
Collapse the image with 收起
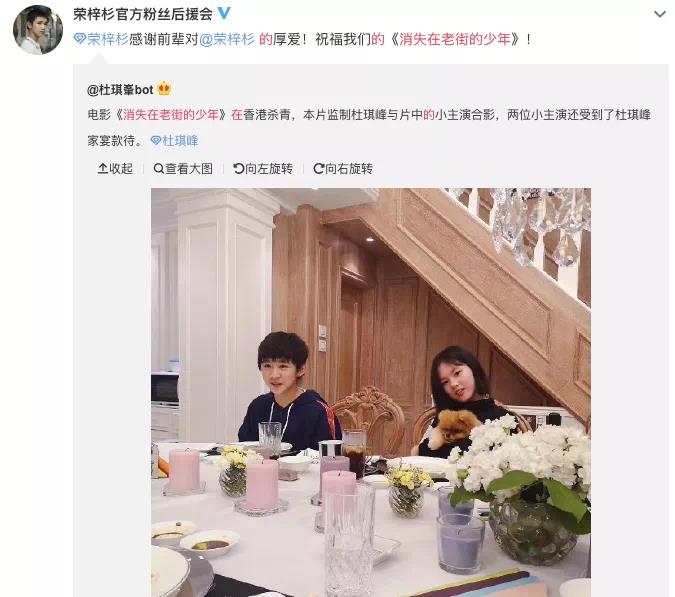(115, 169)
